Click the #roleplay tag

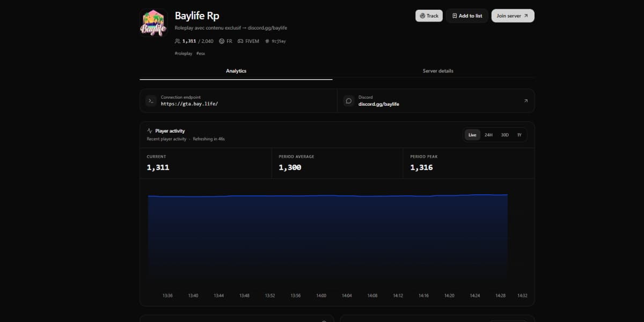184,53
